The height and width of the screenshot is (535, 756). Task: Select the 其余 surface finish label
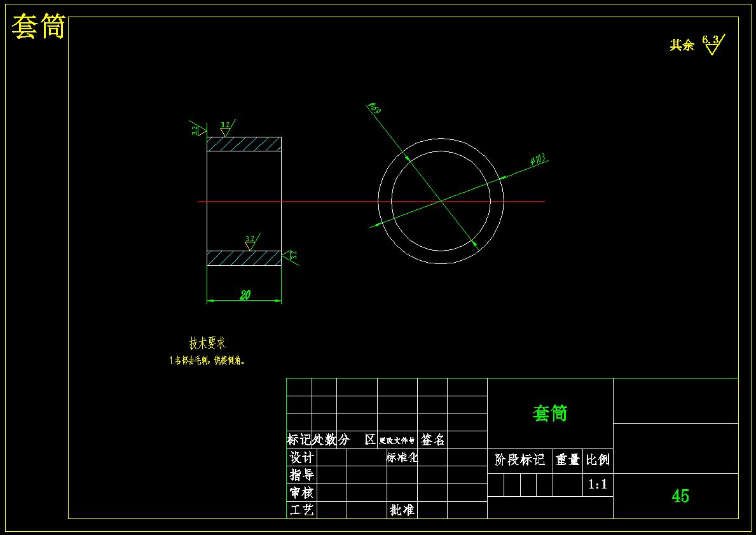[682, 45]
